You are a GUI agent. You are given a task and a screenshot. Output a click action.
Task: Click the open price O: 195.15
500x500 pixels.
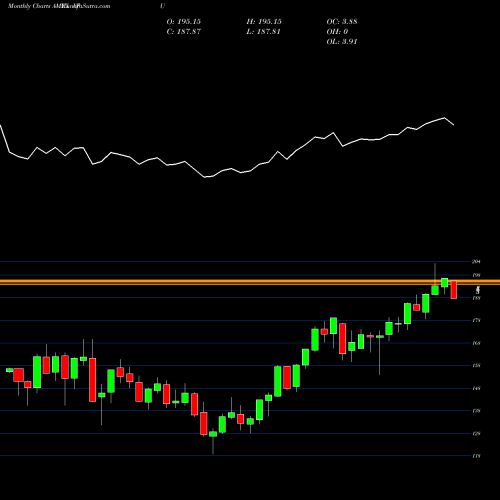click(x=184, y=22)
